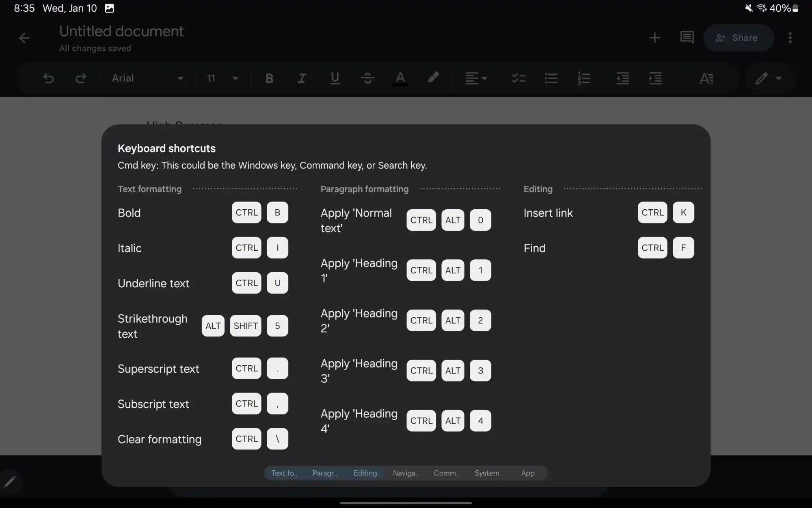Viewport: 812px width, 508px height.
Task: Click the SHIFT key in Strikethrough row
Action: pyautogui.click(x=246, y=326)
